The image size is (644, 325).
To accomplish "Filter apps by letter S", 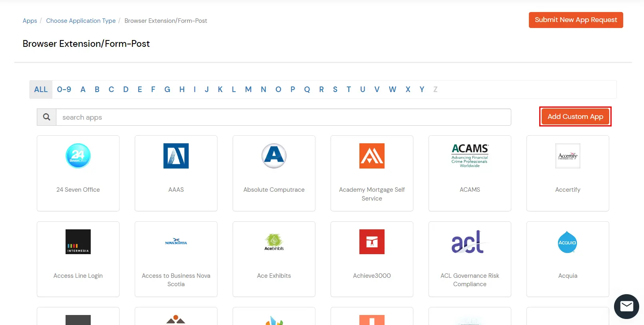I will coord(335,89).
